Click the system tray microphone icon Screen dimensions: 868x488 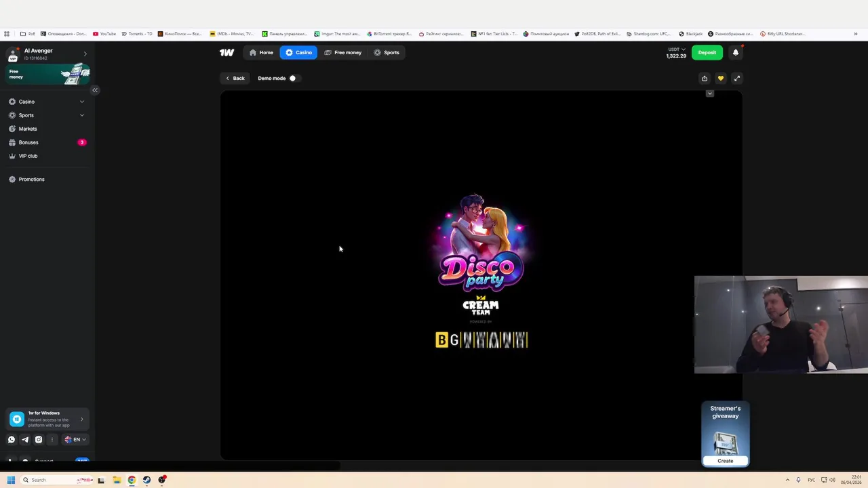point(798,480)
